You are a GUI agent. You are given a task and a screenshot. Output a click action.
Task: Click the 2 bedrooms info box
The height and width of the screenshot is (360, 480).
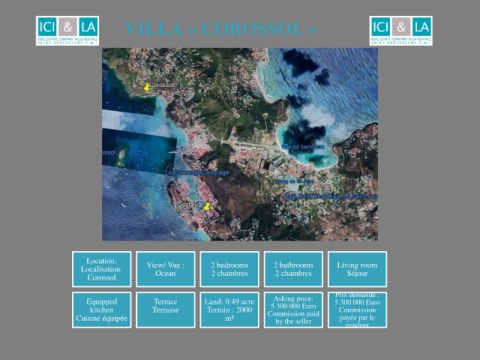[x=229, y=269]
